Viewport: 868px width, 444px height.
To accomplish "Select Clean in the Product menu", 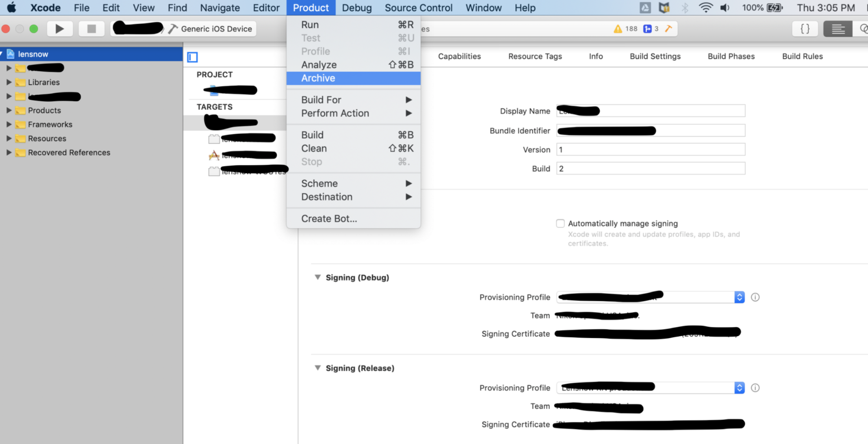I will [x=314, y=148].
